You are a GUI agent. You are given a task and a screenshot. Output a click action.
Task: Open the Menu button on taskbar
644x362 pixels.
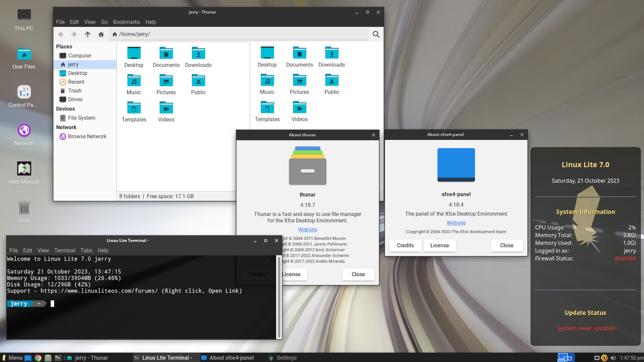(x=12, y=358)
